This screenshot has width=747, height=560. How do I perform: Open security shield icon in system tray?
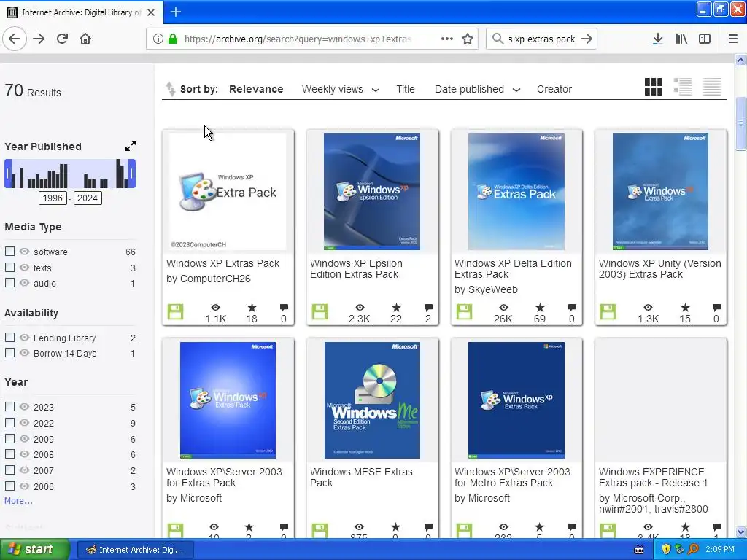point(665,549)
